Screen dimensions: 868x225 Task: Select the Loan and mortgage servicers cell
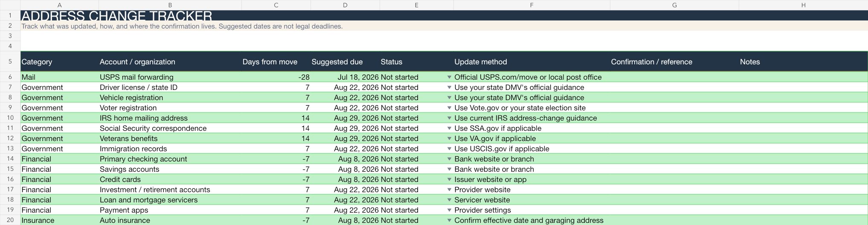tap(170, 200)
